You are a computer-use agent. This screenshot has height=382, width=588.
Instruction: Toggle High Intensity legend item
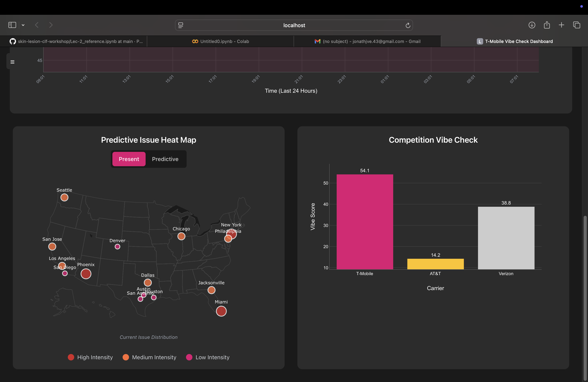pos(90,357)
